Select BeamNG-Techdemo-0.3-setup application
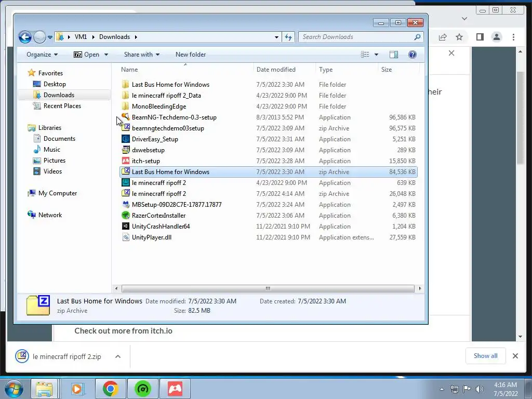 (269, 117)
